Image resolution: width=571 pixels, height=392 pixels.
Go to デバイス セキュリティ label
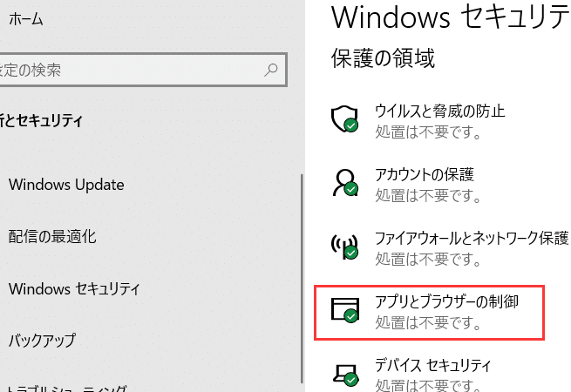coord(432,364)
